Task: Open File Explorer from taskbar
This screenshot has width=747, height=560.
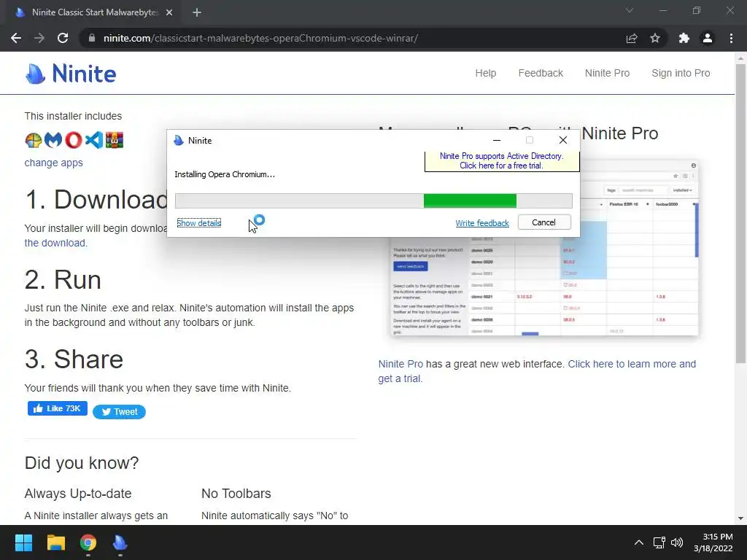Action: tap(55, 542)
